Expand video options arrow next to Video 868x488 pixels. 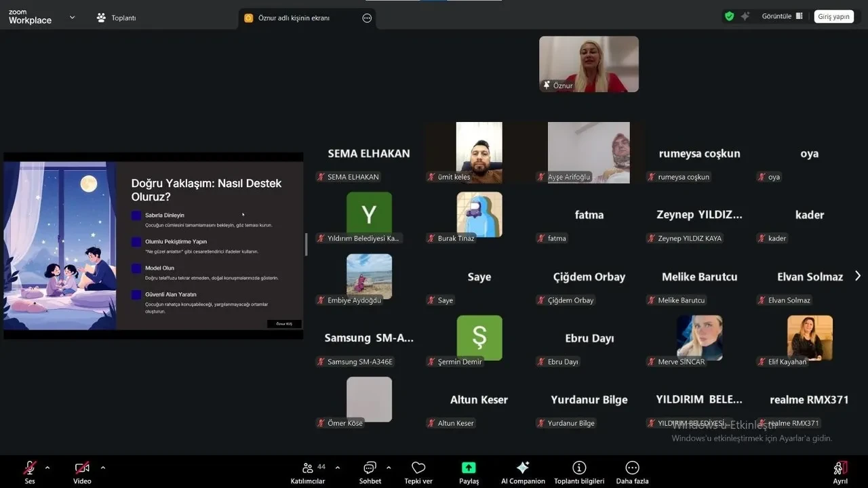pos(103,468)
